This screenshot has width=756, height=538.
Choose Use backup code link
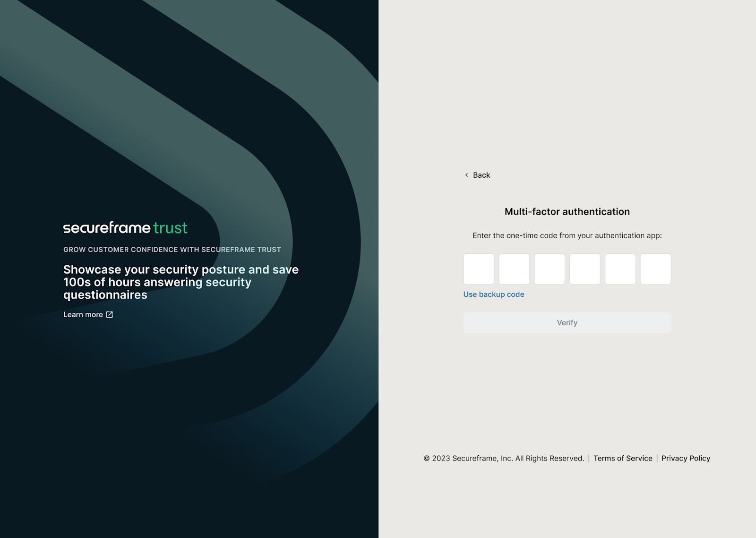pyautogui.click(x=494, y=294)
